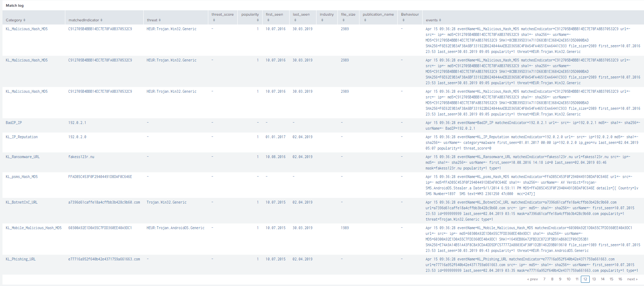Sort the threat_score column via its icon
Image resolution: width=644 pixels, height=286 pixels.
[x=214, y=20]
